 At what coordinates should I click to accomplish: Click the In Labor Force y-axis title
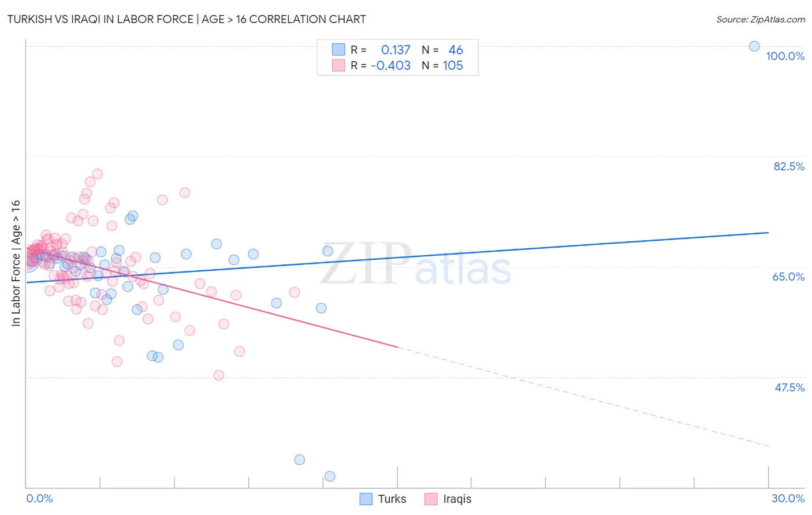click(x=16, y=263)
